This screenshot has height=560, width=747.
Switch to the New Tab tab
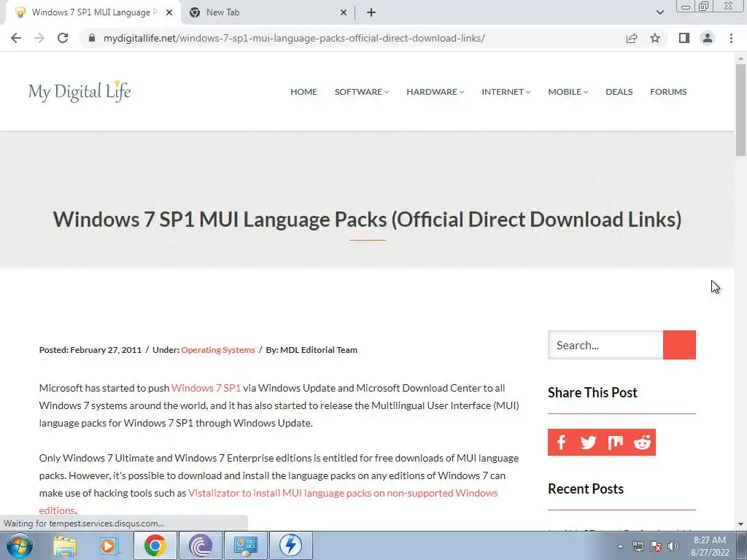coord(267,13)
